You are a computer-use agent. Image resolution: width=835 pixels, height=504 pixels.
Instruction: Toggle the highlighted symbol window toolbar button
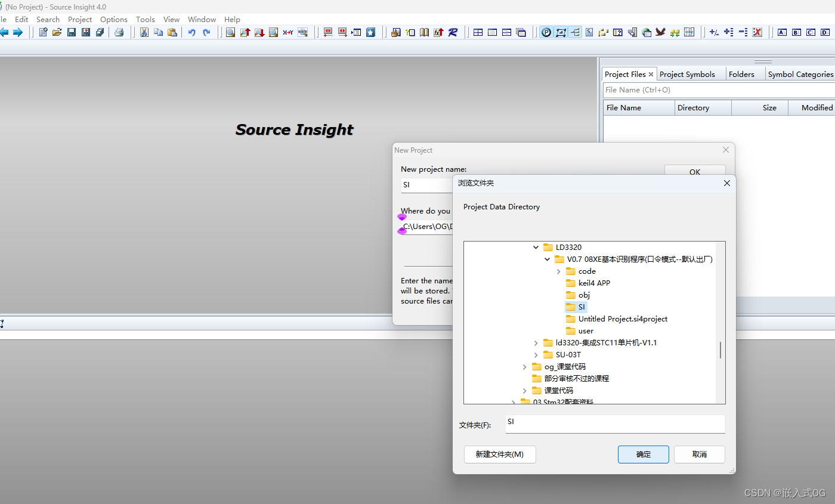(x=561, y=32)
